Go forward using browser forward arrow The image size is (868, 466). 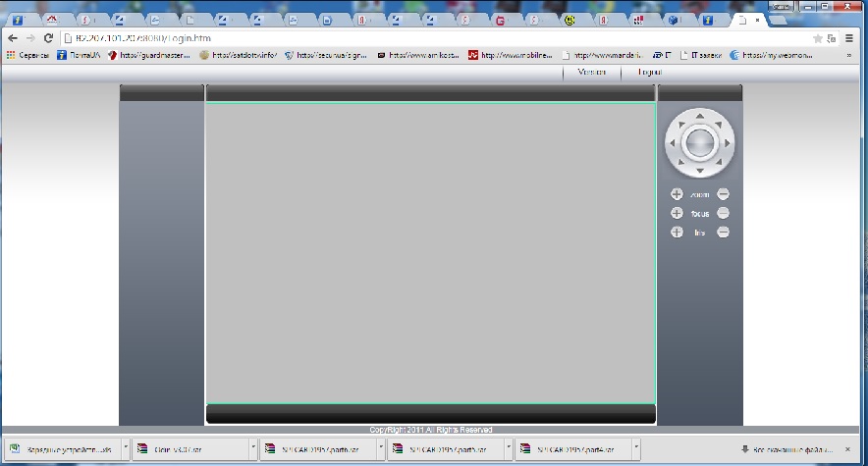30,38
